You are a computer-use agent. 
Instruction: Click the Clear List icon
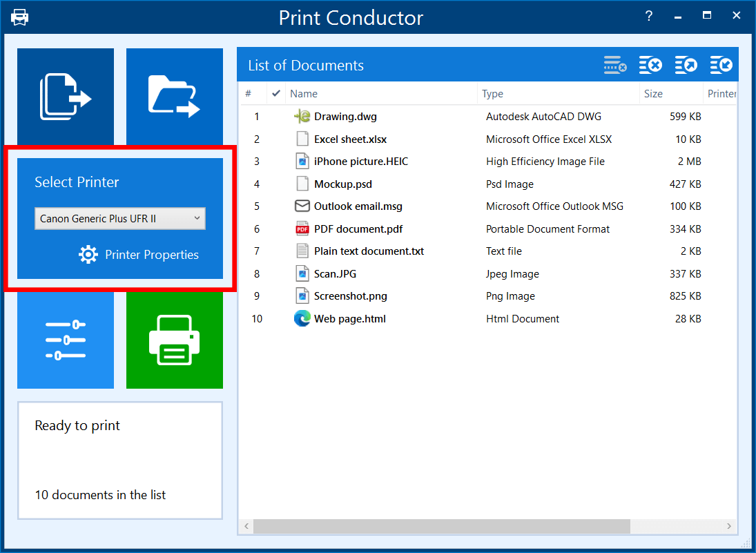coord(650,66)
